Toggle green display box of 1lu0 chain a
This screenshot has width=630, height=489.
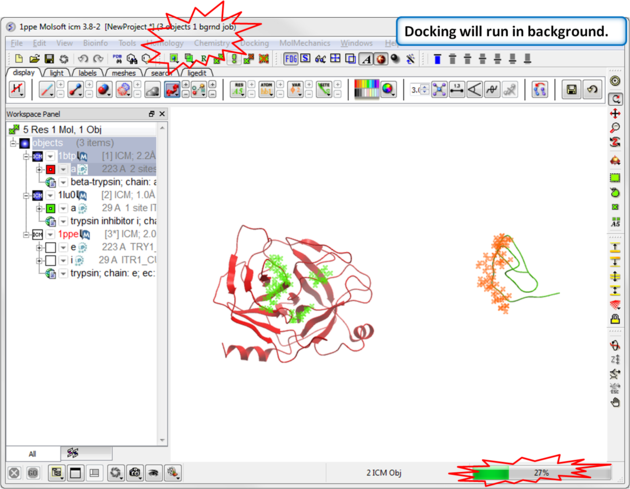[50, 208]
